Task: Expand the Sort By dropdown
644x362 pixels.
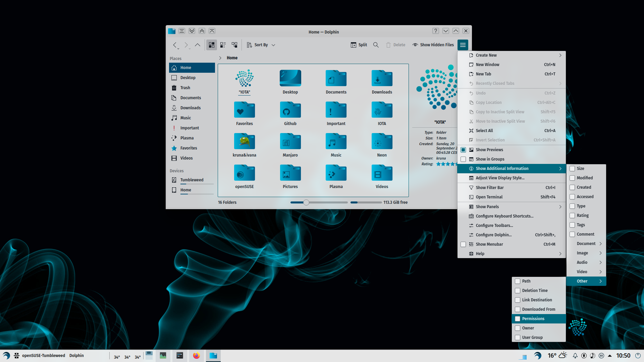Action: pos(261,45)
